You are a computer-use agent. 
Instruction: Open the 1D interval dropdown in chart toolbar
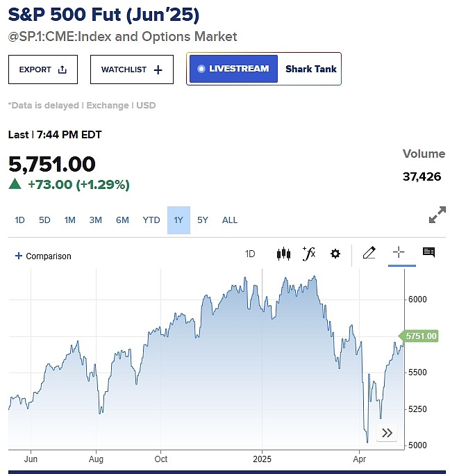point(250,254)
